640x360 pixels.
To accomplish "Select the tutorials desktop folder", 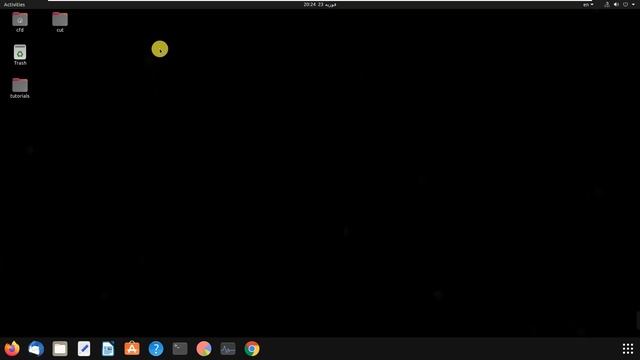I will click(x=20, y=88).
